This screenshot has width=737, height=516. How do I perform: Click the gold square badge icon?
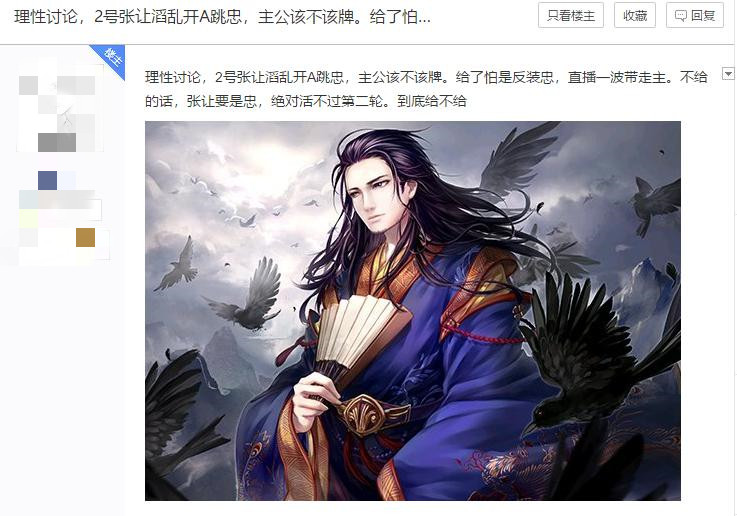86,237
